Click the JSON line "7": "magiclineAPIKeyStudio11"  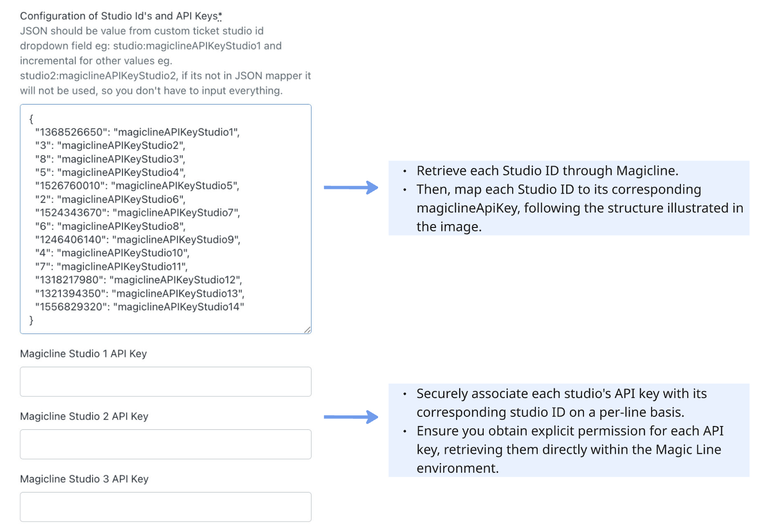pos(111,266)
